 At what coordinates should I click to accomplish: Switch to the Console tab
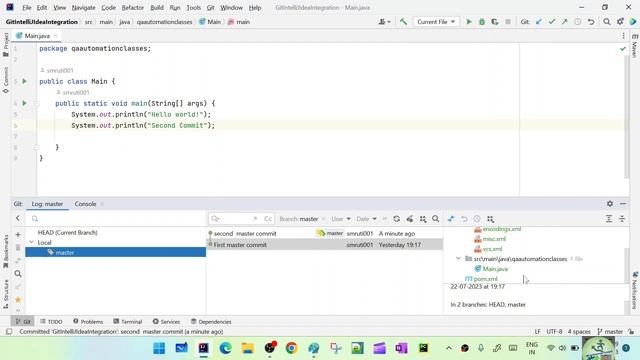[x=85, y=204]
